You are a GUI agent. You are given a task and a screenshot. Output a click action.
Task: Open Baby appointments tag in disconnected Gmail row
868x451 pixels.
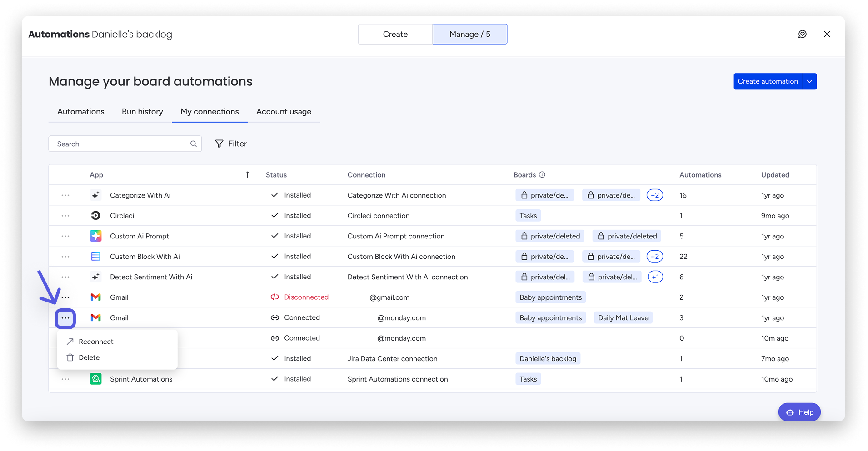tap(550, 297)
